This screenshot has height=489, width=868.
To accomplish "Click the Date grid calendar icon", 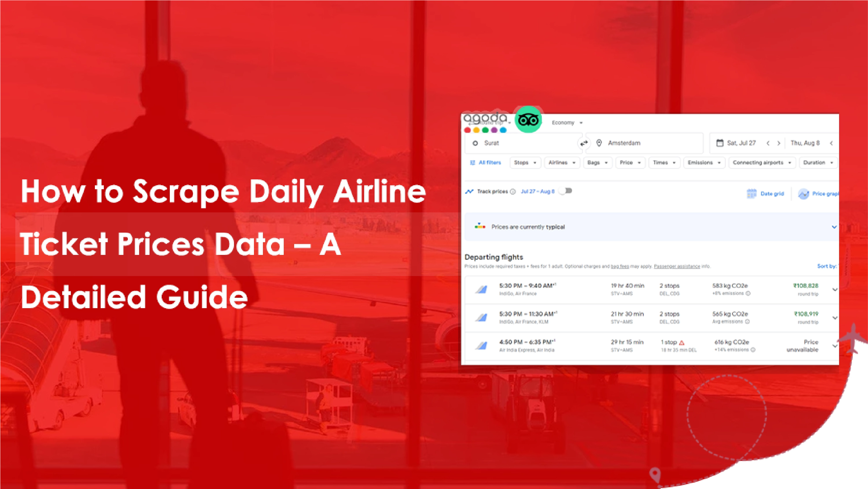I will (751, 194).
